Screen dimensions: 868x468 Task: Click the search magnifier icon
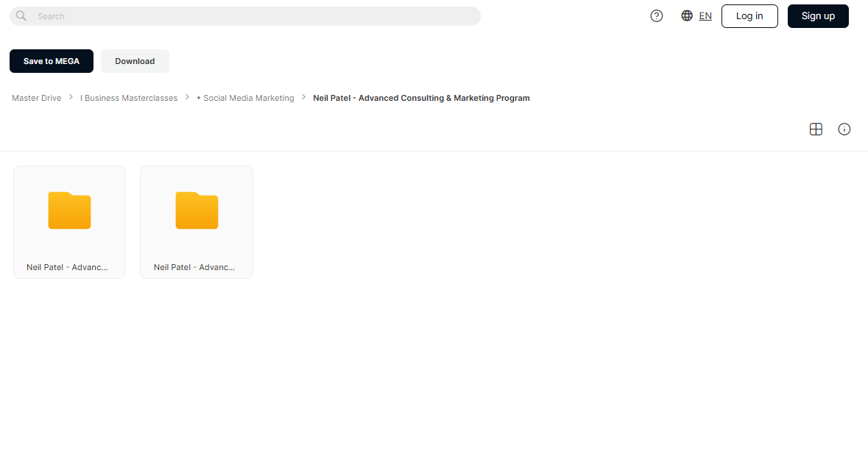coord(21,16)
